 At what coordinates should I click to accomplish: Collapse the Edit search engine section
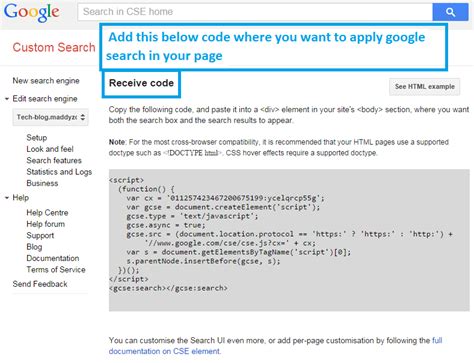pyautogui.click(x=7, y=99)
